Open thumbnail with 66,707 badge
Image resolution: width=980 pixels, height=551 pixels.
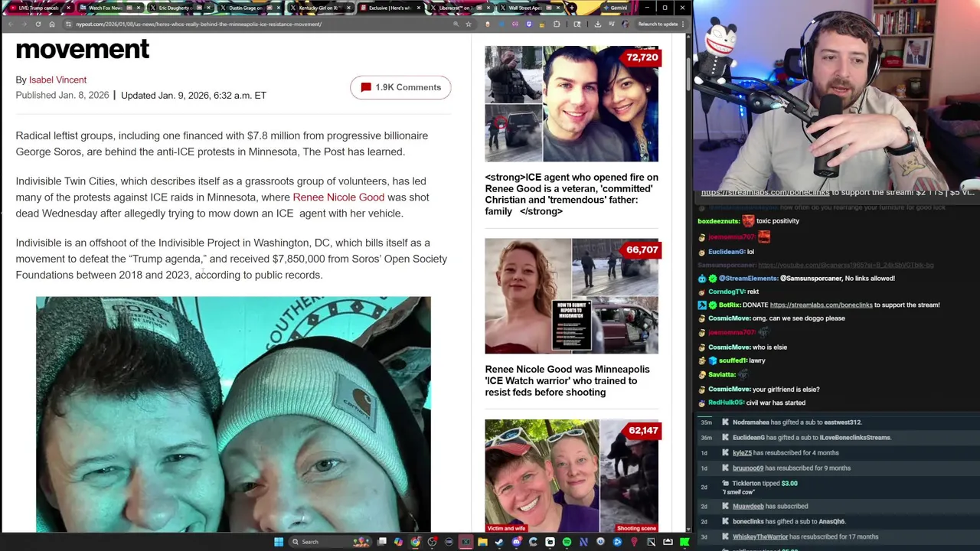[x=571, y=296]
